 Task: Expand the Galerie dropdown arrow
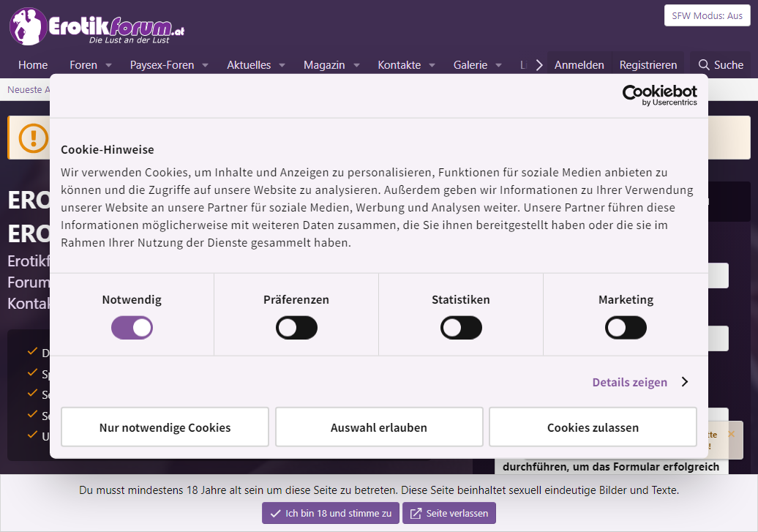pos(498,65)
